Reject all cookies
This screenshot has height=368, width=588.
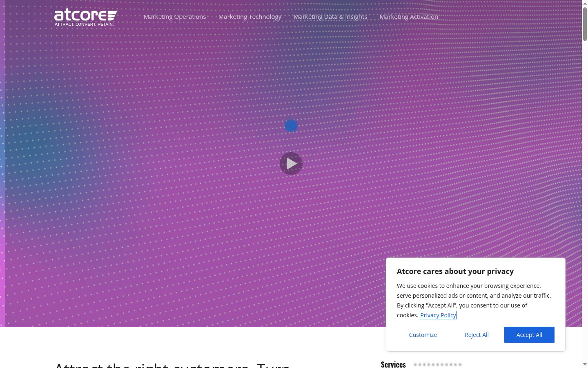[x=477, y=335]
